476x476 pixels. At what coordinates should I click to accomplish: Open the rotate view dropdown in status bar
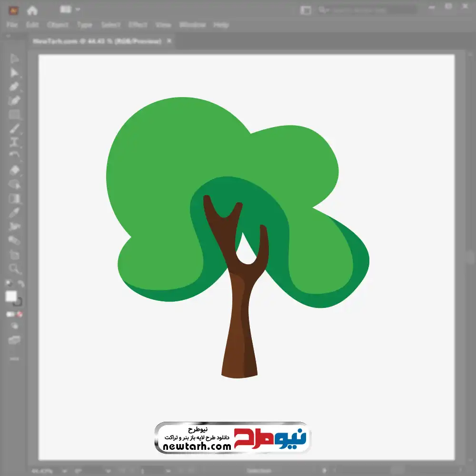(x=108, y=471)
